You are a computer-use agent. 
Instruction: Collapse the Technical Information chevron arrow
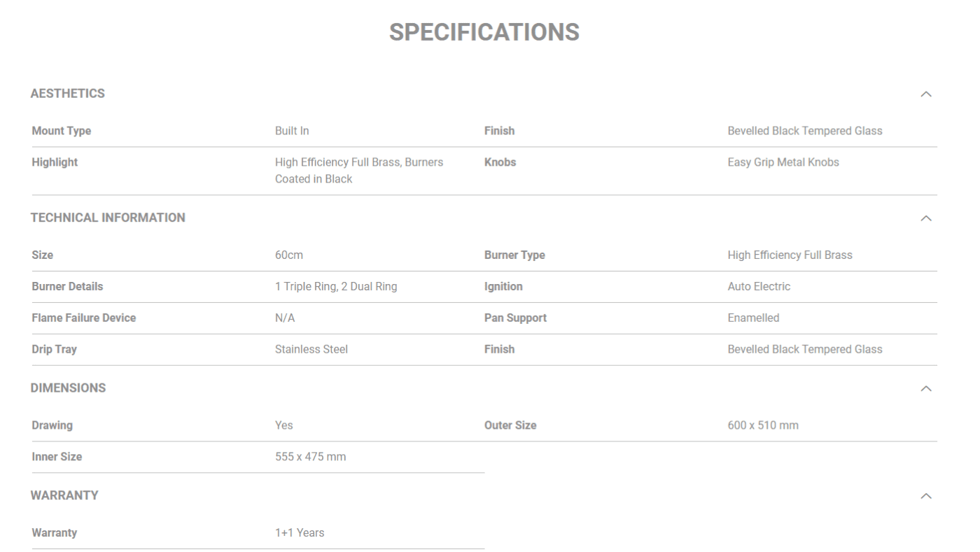[x=926, y=218]
